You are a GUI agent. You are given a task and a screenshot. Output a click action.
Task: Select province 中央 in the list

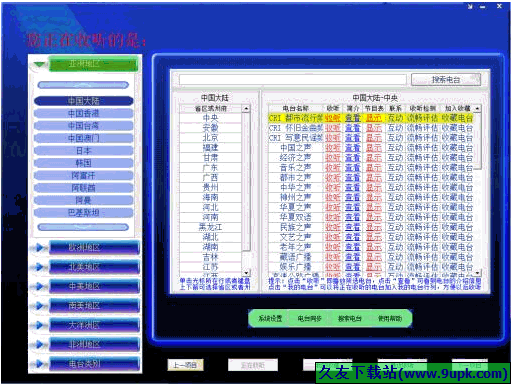coord(210,118)
